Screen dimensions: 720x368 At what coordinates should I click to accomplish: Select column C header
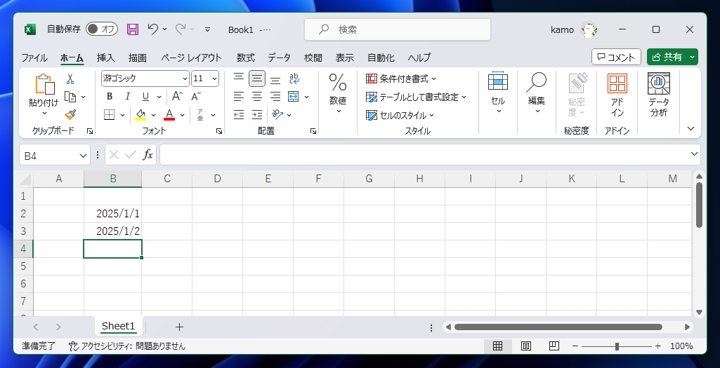click(167, 179)
